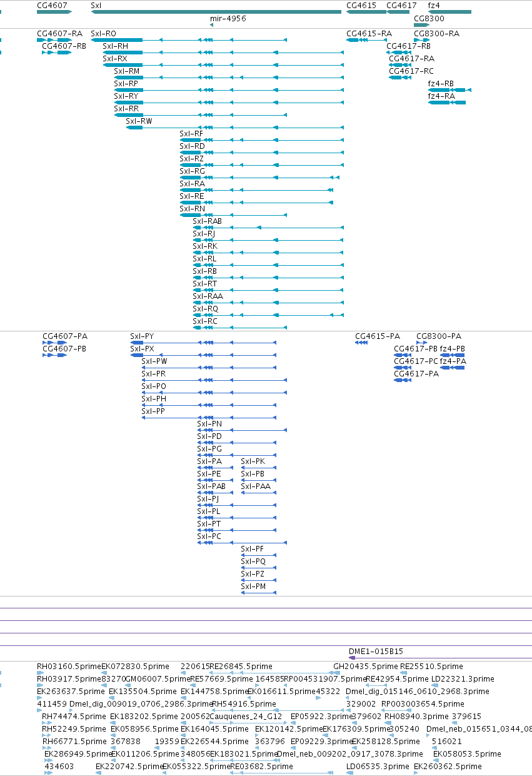Select transcript CG4617-RB

409,46
